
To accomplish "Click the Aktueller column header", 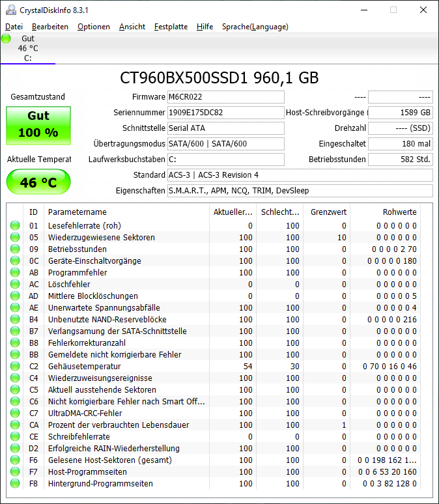I will coord(233,212).
